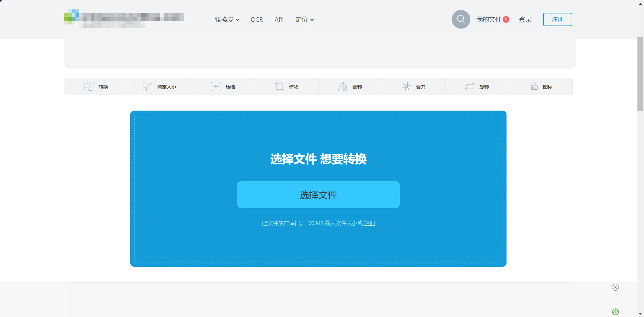Screen dimensions: 644x317
Task: Select the 转换 label in tools bar
Action: pos(103,87)
